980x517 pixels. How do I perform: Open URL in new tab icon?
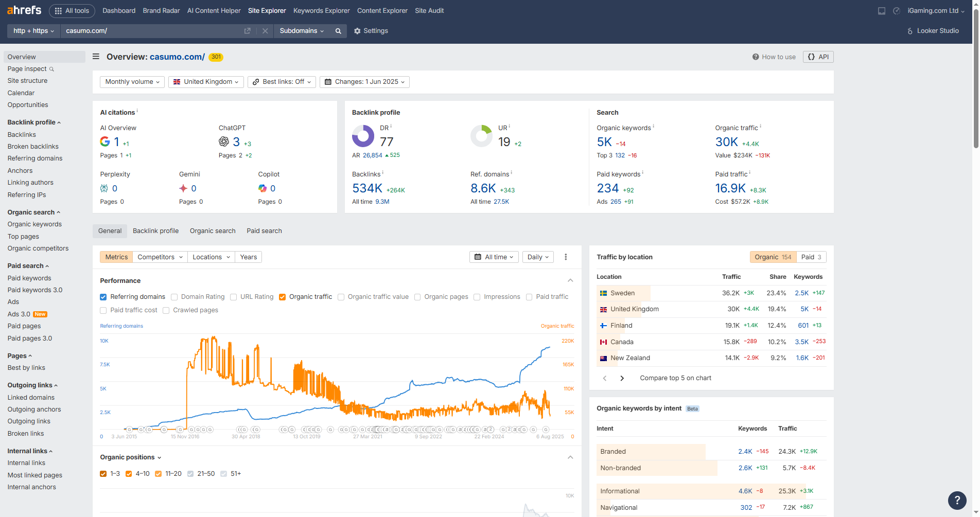click(x=247, y=31)
